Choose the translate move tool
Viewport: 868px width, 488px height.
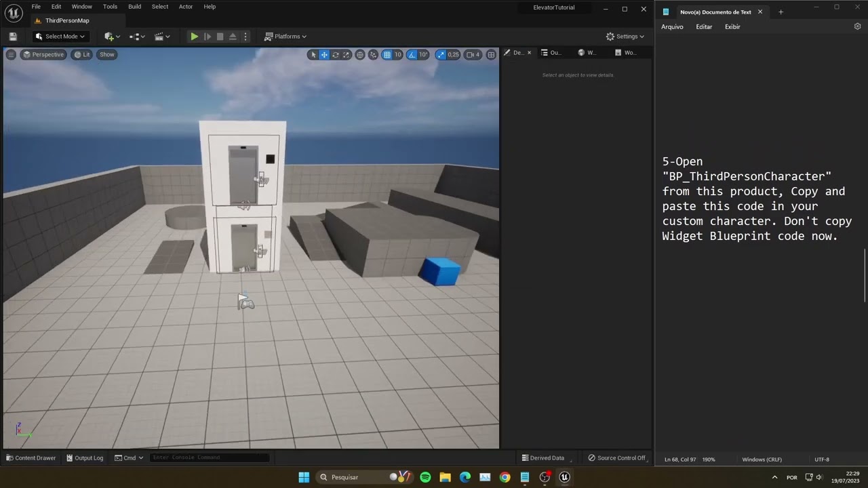[x=324, y=55]
